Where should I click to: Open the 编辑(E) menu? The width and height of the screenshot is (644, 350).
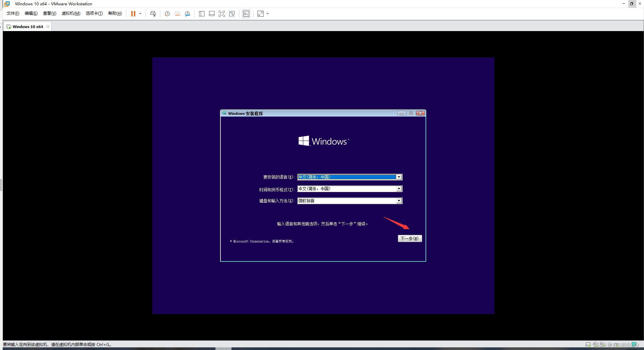point(31,13)
